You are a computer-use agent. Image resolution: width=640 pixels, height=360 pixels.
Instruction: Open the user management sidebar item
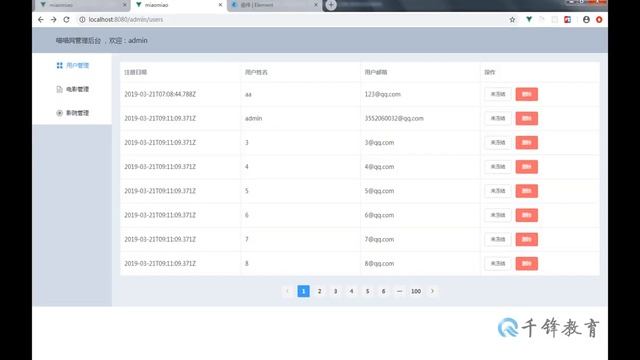point(73,65)
